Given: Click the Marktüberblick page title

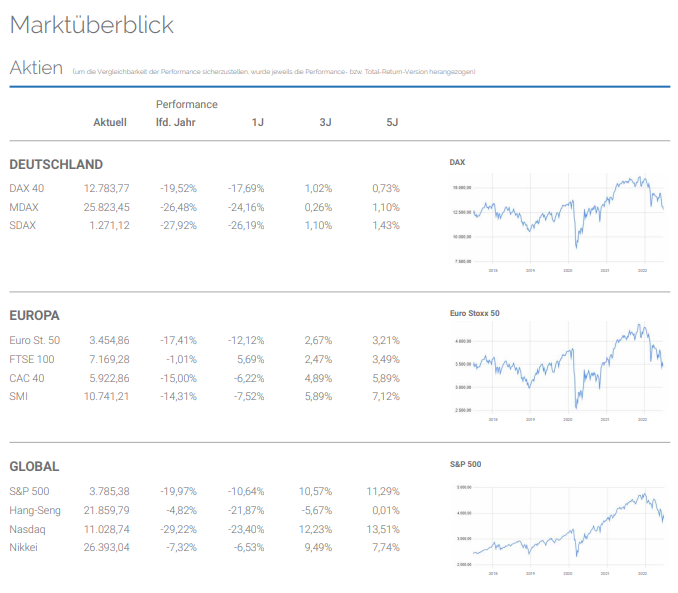Looking at the screenshot, I should (91, 25).
